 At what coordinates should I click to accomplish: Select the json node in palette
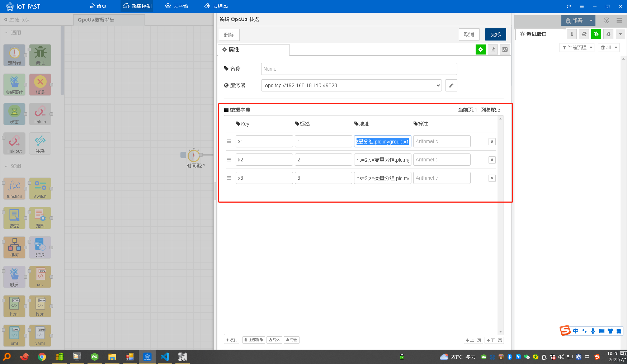pyautogui.click(x=40, y=306)
